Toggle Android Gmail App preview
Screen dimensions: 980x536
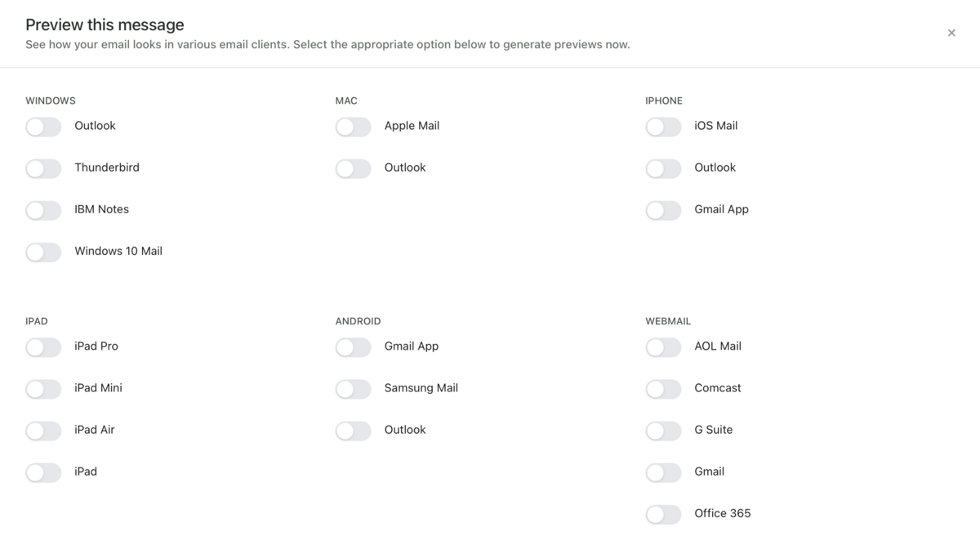point(353,347)
